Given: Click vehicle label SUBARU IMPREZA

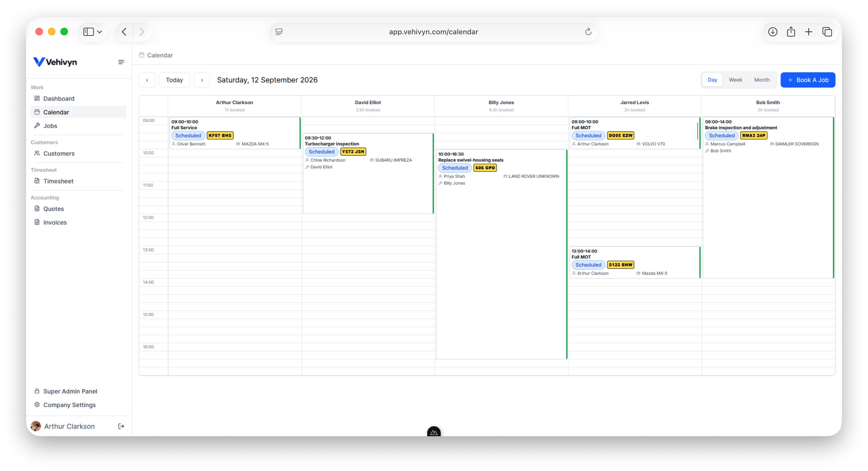Looking at the screenshot, I should [393, 160].
